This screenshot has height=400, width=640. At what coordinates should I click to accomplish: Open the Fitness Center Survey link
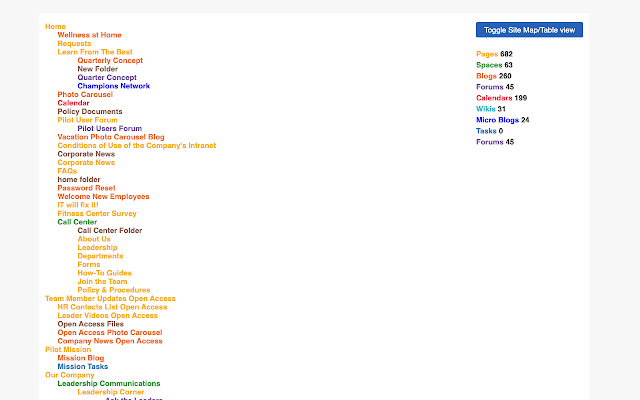click(x=97, y=213)
